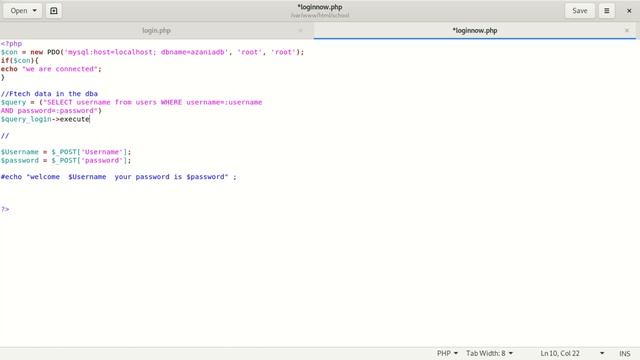The image size is (640, 360).
Task: Place cursor on the <?php opening tag
Action: click(11, 44)
